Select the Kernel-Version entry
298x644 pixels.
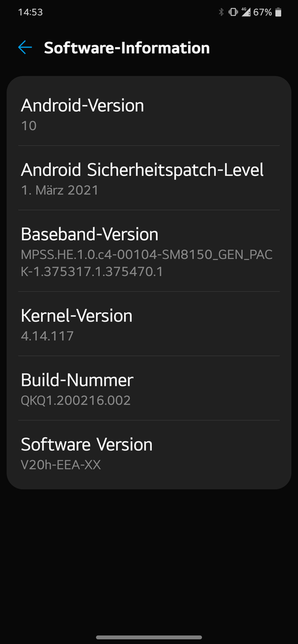(149, 324)
